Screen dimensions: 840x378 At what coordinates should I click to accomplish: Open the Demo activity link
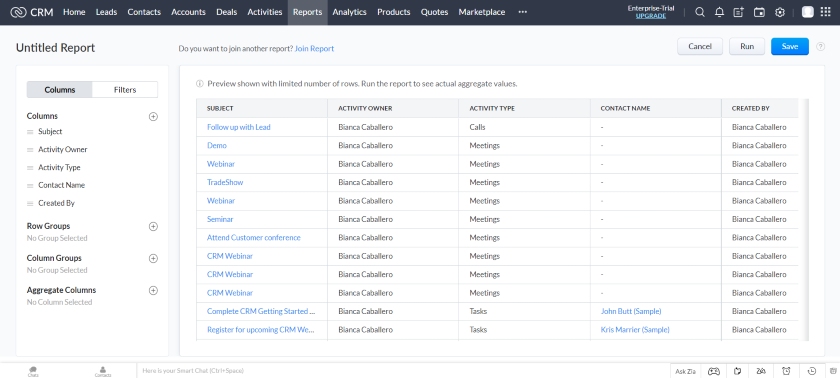point(216,146)
